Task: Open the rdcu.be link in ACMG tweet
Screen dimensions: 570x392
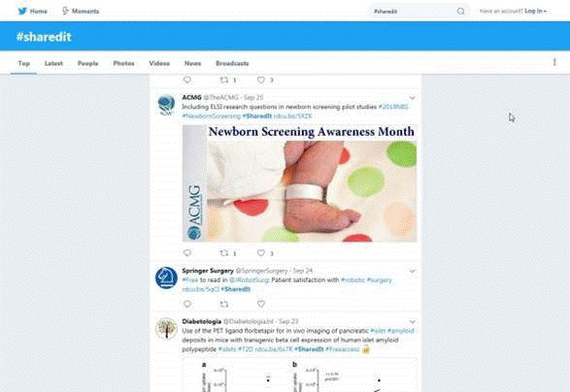Action: point(292,115)
